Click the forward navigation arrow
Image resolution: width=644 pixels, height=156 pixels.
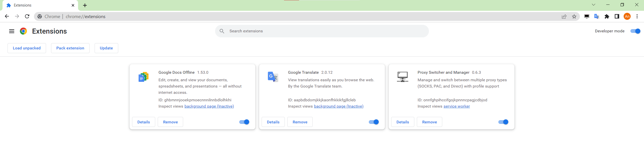pos(17,16)
